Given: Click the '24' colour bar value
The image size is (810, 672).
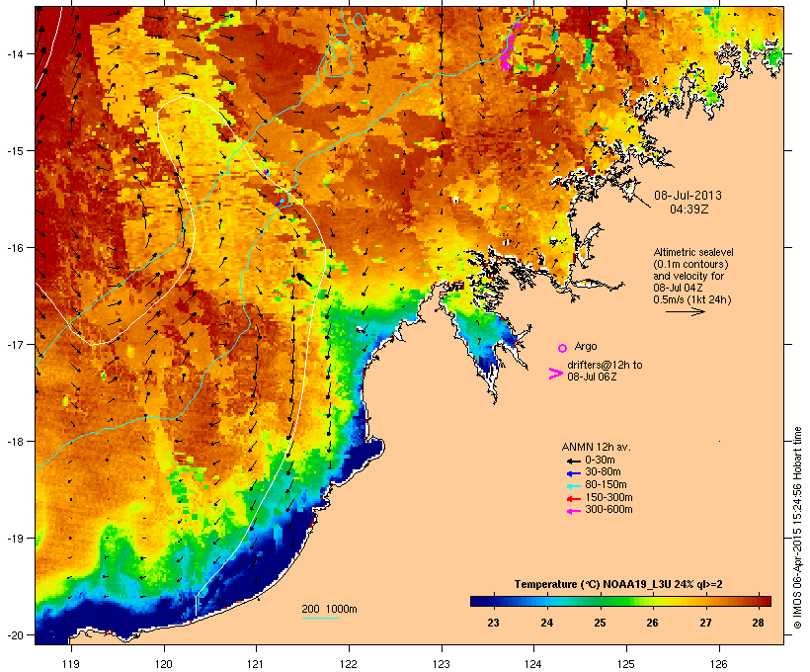Looking at the screenshot, I should click(546, 623).
